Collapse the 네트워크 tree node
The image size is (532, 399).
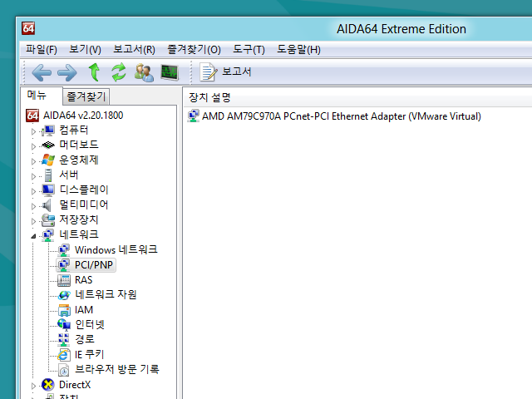coord(33,236)
